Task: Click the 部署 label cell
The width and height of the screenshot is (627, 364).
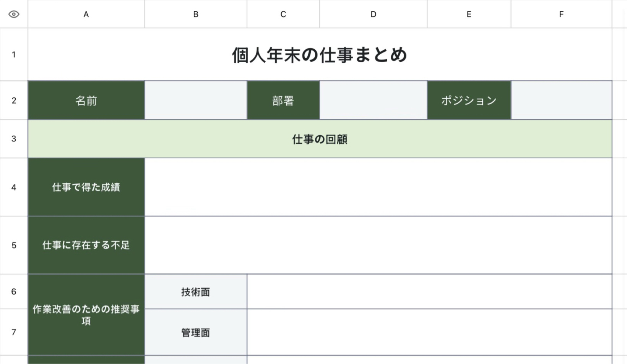Action: click(x=283, y=100)
